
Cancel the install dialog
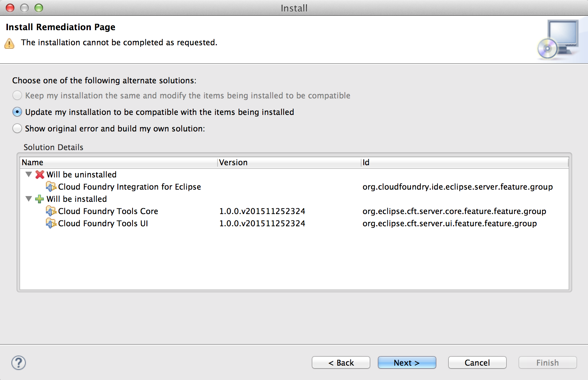point(477,363)
